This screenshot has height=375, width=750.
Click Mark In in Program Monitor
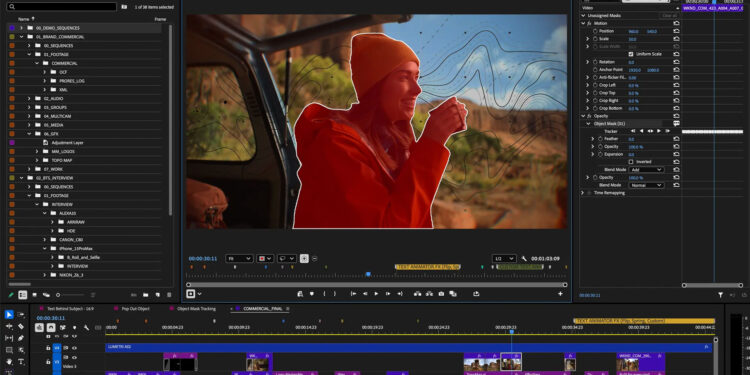tap(323, 294)
